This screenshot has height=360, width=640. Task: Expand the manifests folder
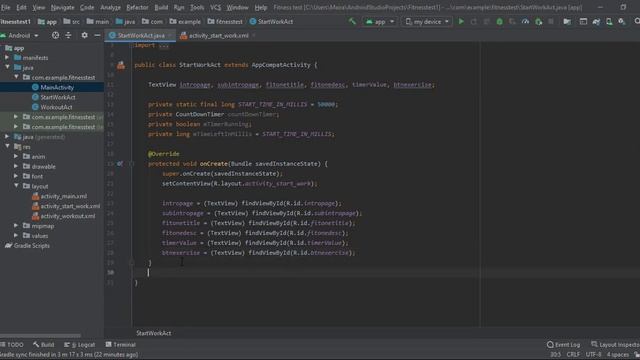(7, 58)
